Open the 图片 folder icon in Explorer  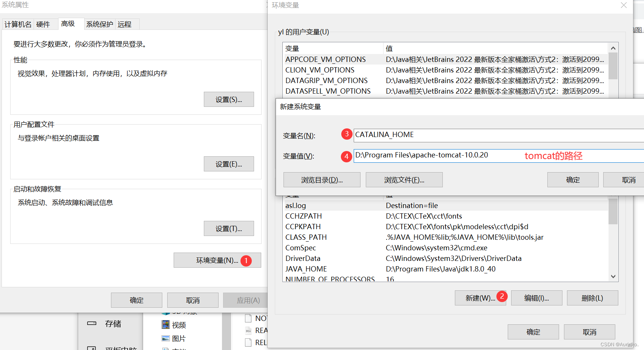point(165,338)
